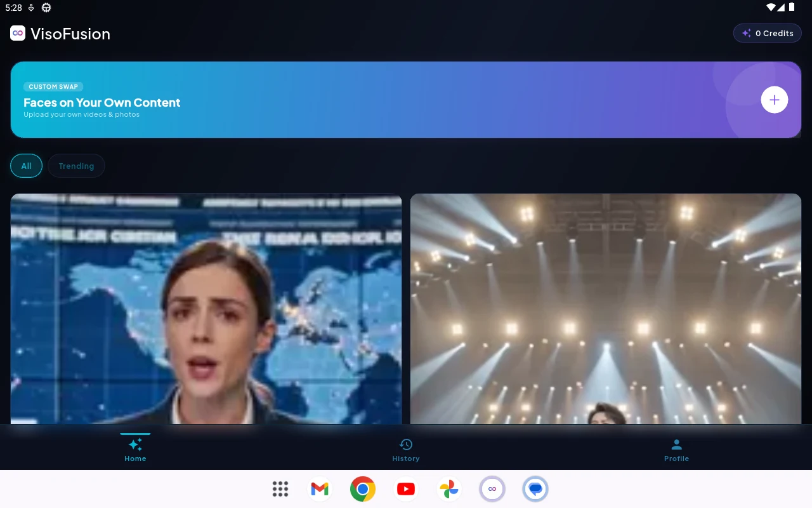This screenshot has height=508, width=812.
Task: Tap the 'Upload your own videos & photos' subtitle
Action: pyautogui.click(x=81, y=115)
